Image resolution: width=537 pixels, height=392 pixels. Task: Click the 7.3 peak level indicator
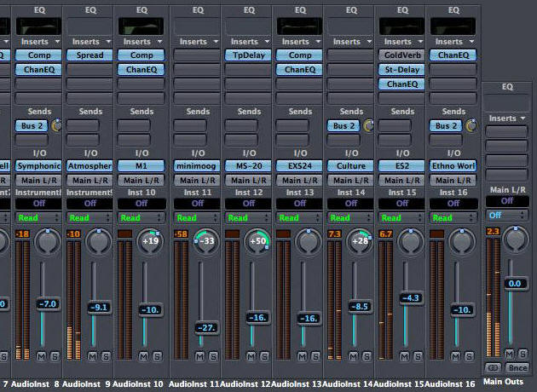click(335, 234)
